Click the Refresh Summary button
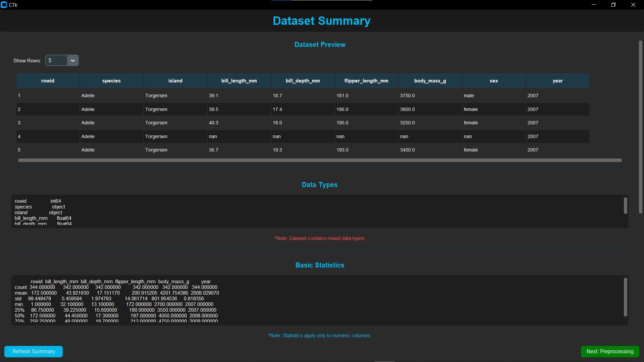This screenshot has height=362, width=644. coord(34,351)
